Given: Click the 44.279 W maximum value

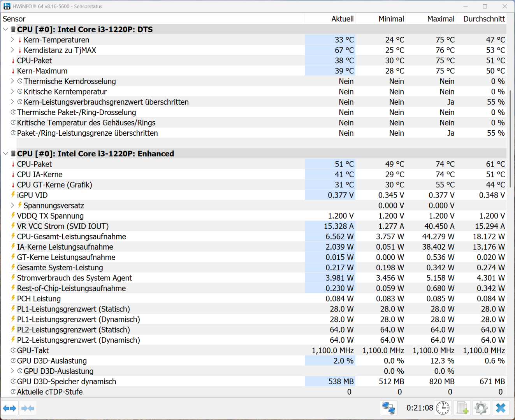Looking at the screenshot, I should 438,236.
